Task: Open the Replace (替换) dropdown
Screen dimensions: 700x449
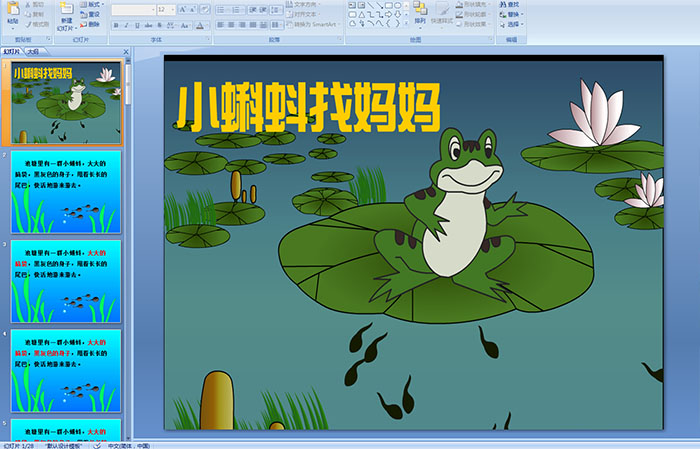Action: tap(512, 14)
